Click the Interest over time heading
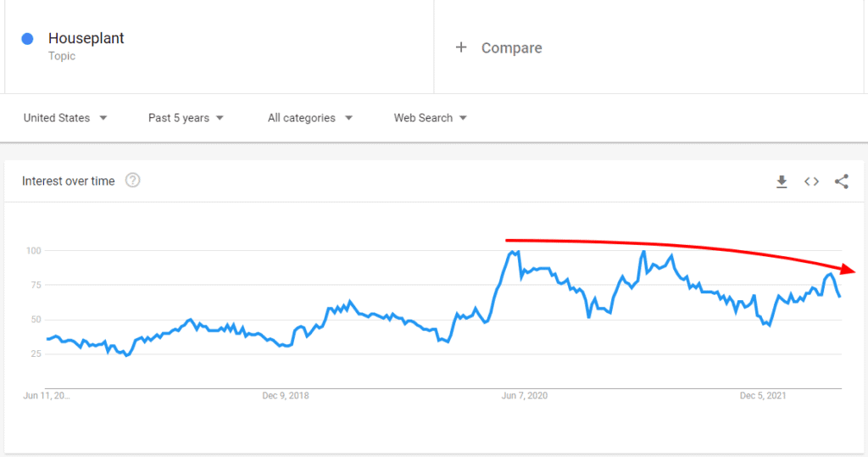Image resolution: width=868 pixels, height=457 pixels. 68,181
